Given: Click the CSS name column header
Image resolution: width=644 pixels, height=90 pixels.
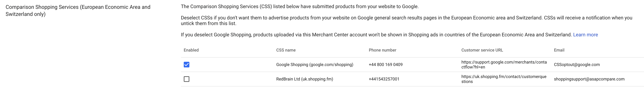Looking at the screenshot, I should [286, 50].
